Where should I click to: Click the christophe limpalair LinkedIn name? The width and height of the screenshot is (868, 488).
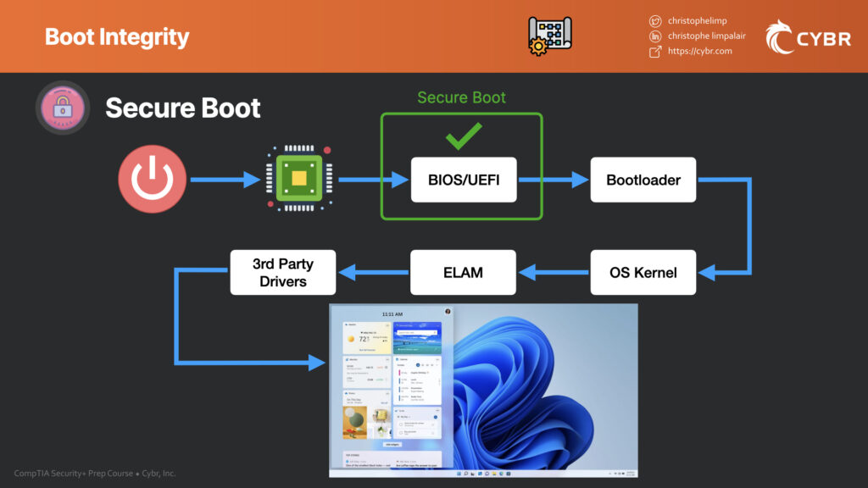coord(706,36)
